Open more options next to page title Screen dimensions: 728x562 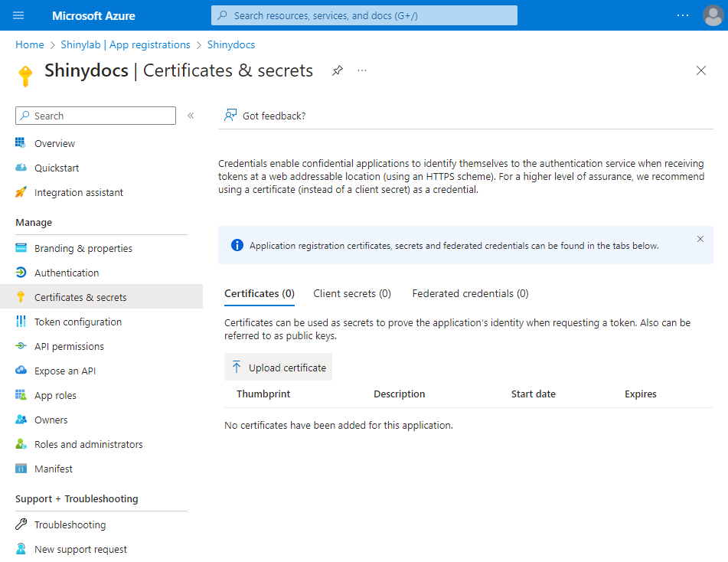coord(362,70)
